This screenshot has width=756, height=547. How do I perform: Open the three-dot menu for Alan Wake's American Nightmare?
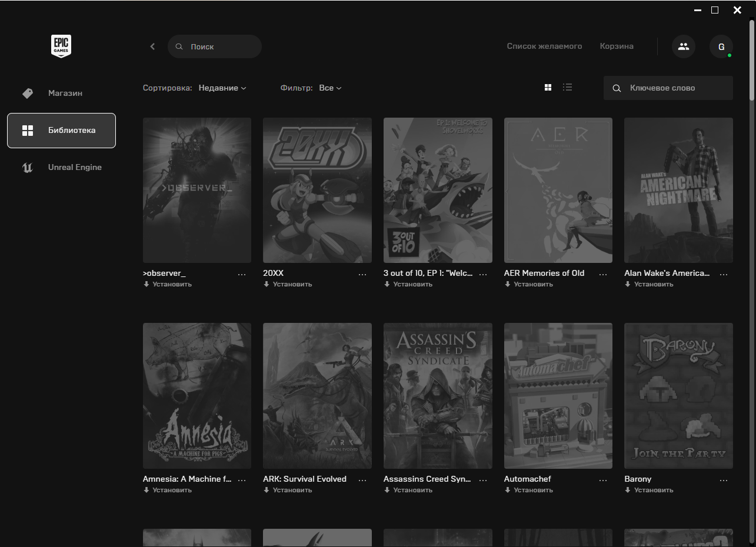[x=724, y=274]
